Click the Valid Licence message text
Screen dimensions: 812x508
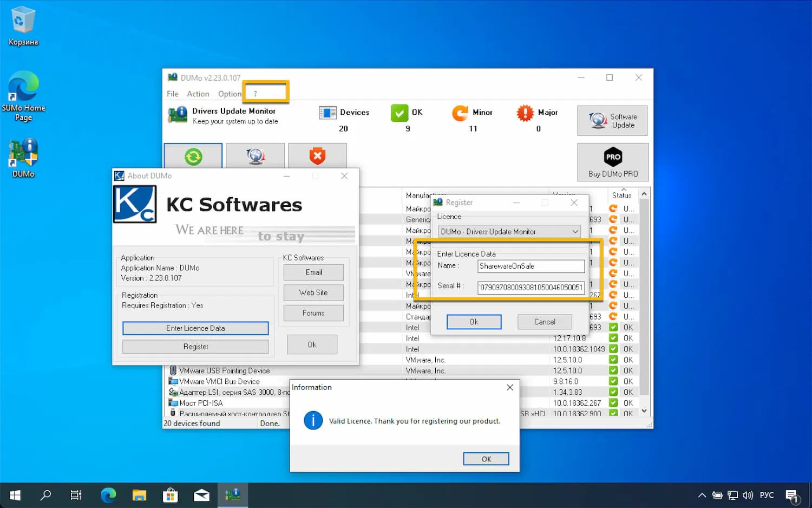[x=415, y=421]
